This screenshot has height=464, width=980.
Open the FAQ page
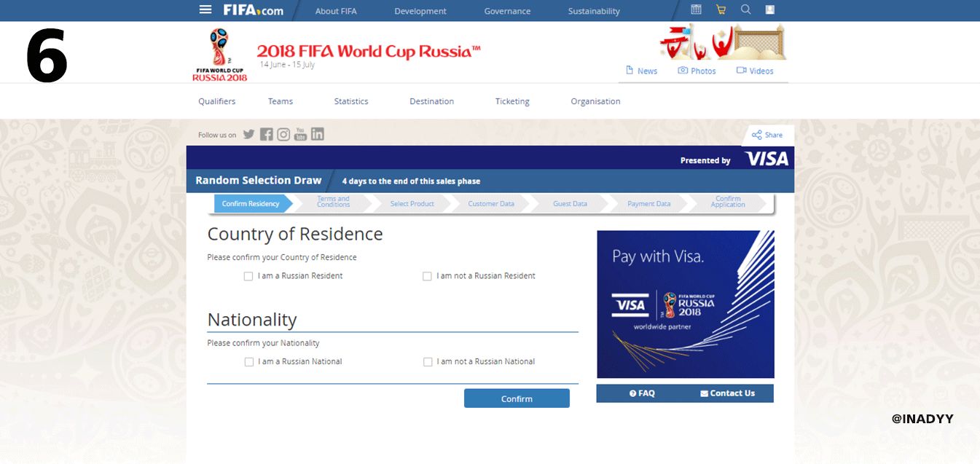point(644,393)
